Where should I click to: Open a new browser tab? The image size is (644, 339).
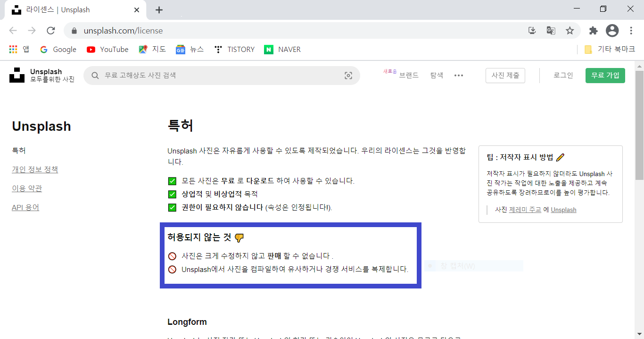(159, 10)
